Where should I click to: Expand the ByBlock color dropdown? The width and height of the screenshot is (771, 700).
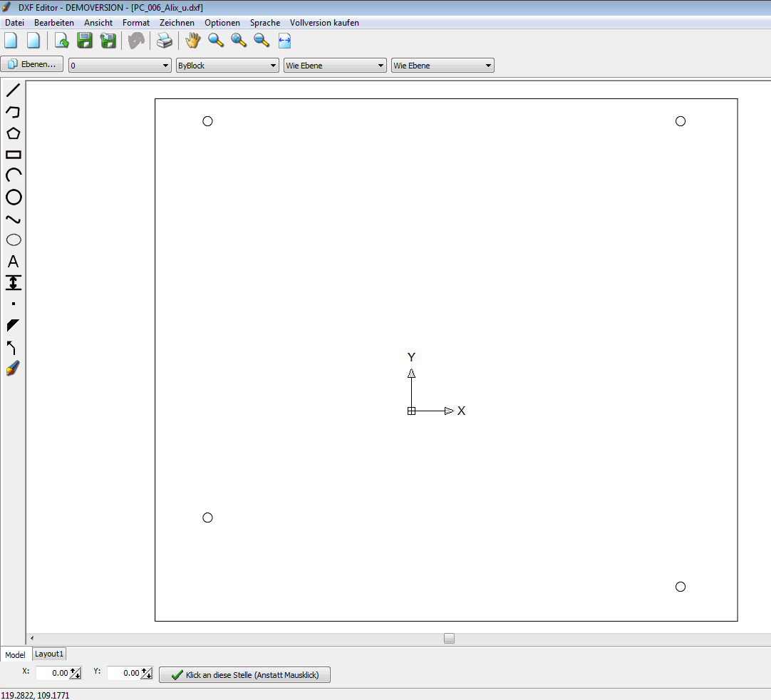pos(227,66)
